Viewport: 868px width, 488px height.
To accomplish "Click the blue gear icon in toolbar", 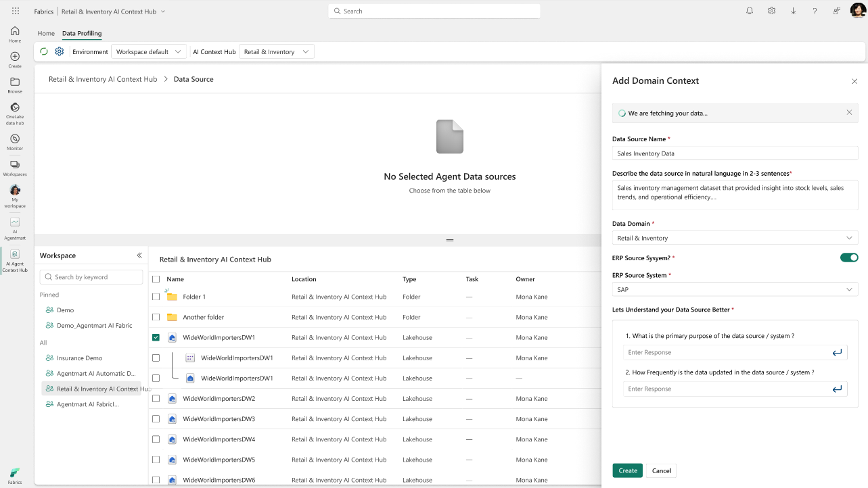I will (60, 51).
